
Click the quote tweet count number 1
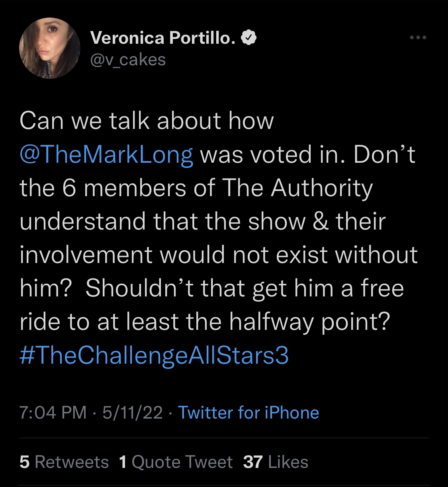123,462
